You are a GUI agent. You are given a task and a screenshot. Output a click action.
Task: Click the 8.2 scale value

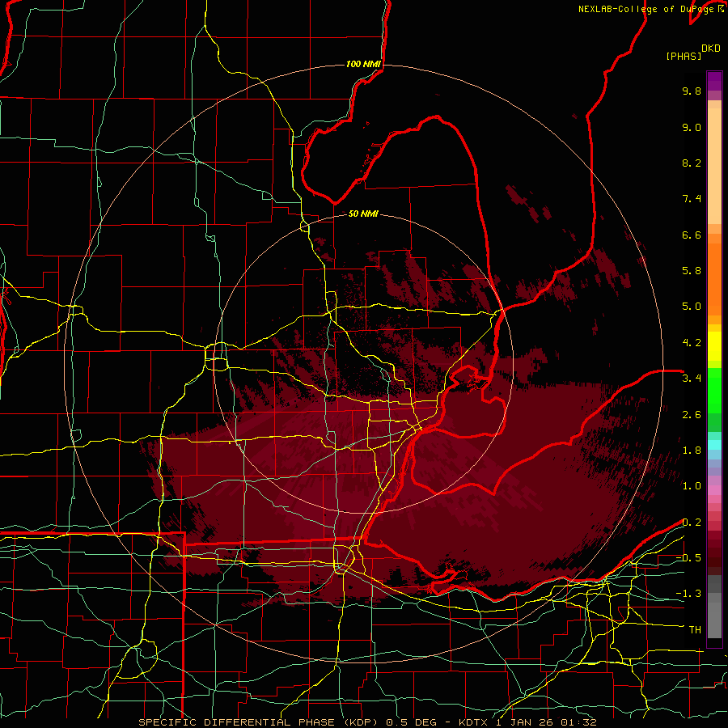pos(692,163)
